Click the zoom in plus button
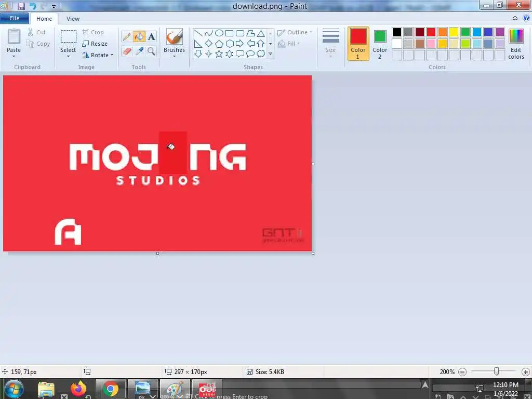This screenshot has width=532, height=399. point(526,372)
